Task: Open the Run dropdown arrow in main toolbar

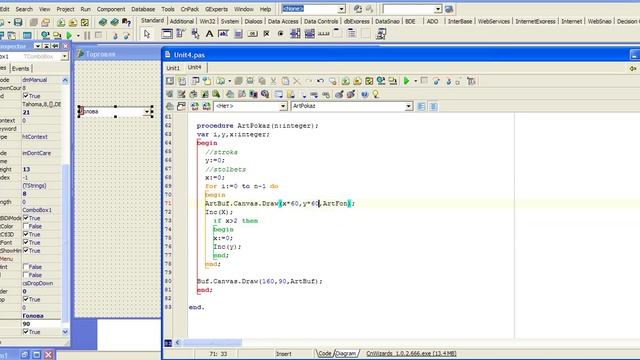Action: 78,36
